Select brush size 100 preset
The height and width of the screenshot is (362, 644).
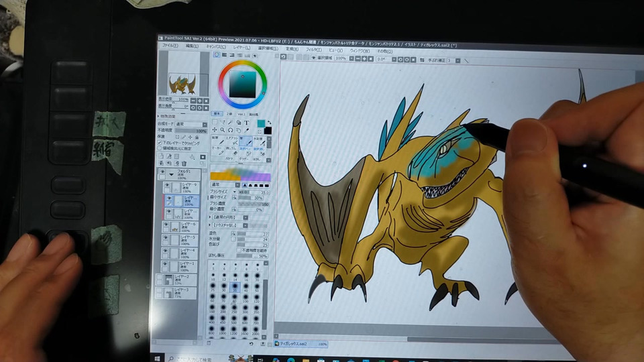pos(246,298)
